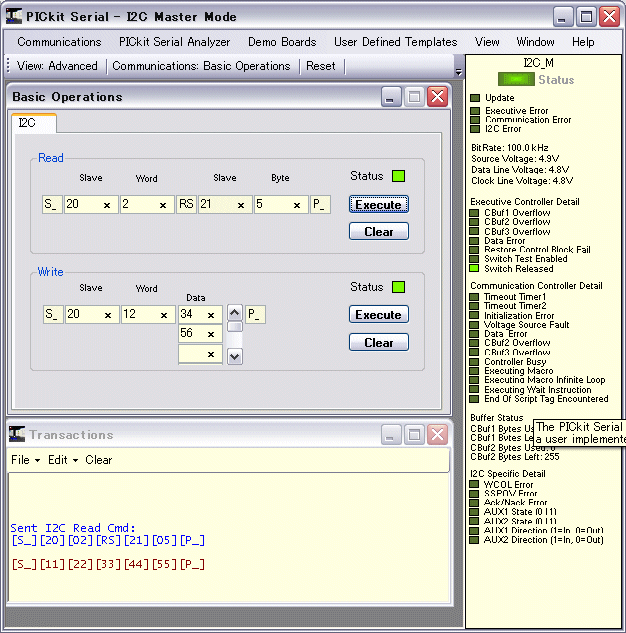Clear Read Slave 21 field with x
Screen dimensions: 626x633
point(241,205)
